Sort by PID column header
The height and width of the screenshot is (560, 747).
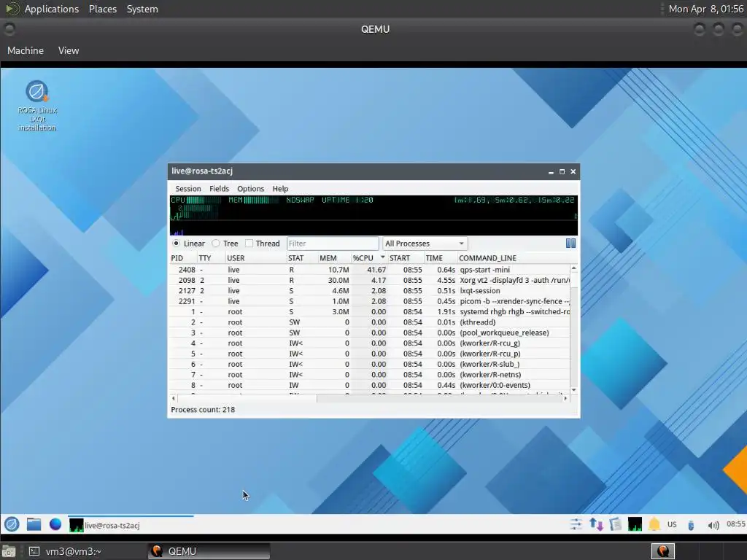tap(183, 258)
